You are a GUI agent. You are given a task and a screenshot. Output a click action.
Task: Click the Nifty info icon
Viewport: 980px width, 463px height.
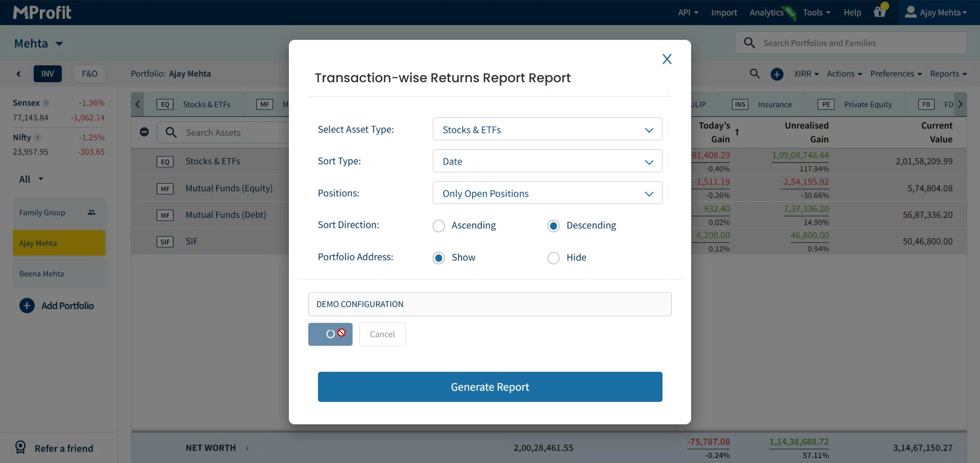coord(37,138)
